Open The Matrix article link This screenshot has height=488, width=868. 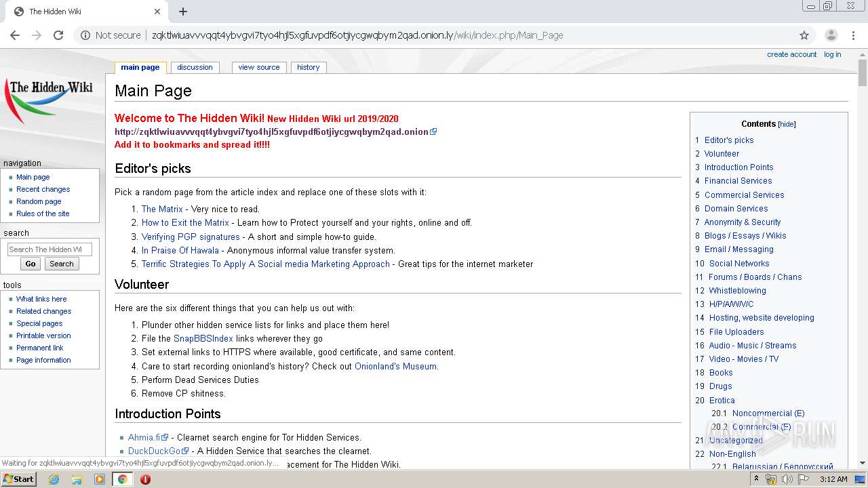[x=162, y=209]
